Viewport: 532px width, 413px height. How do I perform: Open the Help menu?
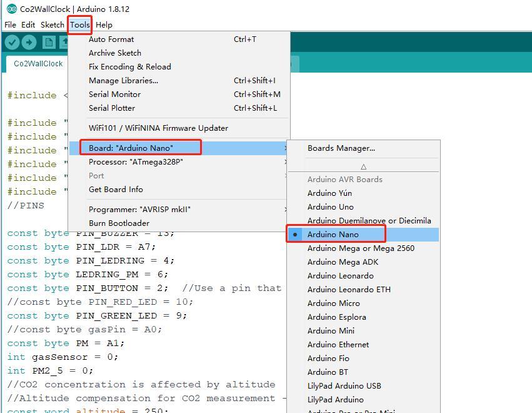pyautogui.click(x=104, y=25)
